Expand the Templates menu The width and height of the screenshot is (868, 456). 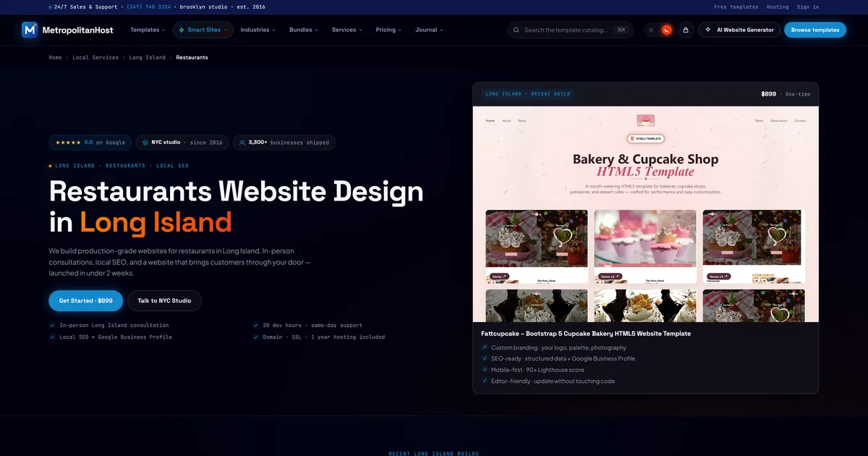coord(148,30)
